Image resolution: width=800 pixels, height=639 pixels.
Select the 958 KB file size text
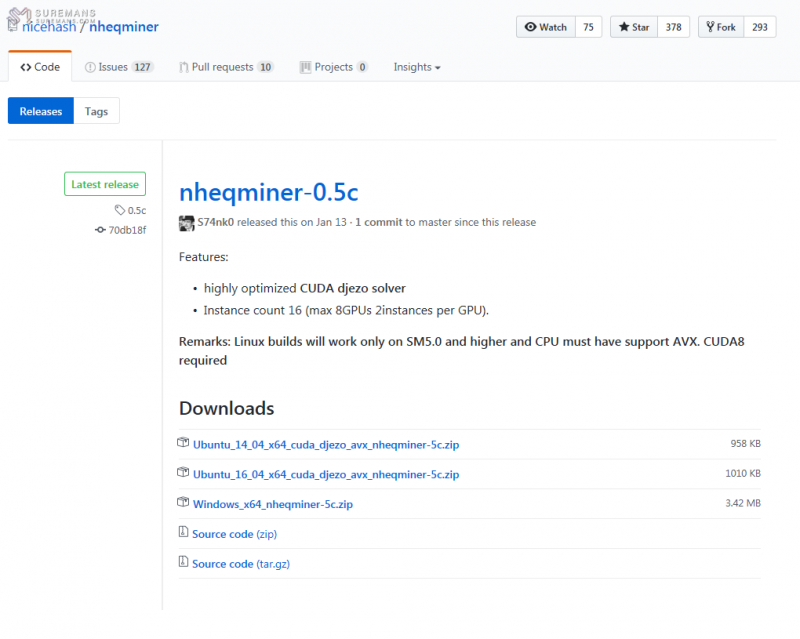coord(745,444)
